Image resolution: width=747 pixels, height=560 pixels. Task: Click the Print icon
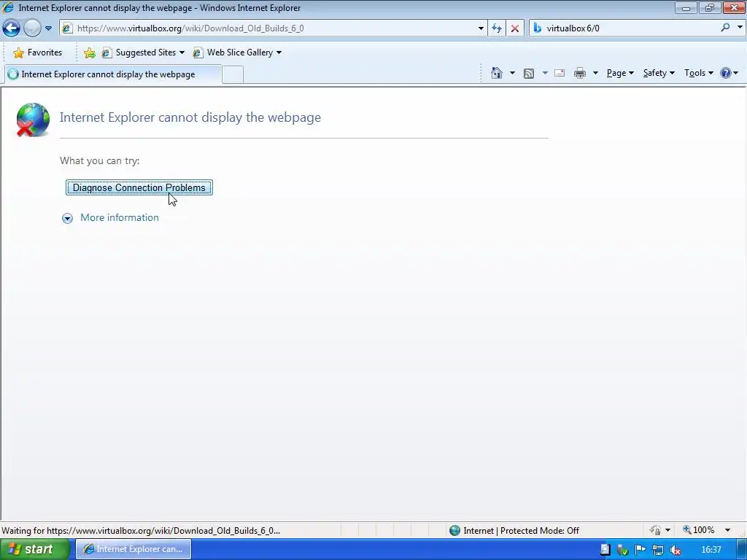[x=580, y=73]
